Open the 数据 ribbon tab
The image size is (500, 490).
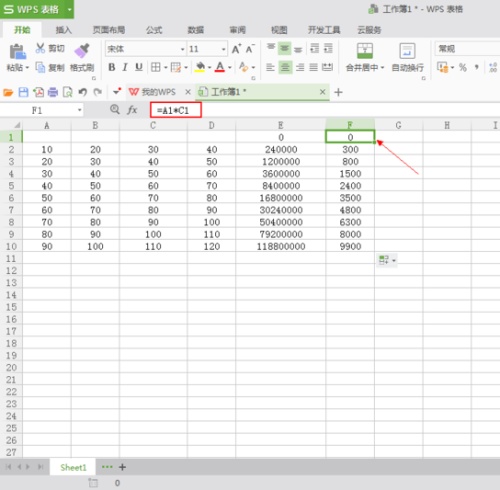[x=195, y=30]
